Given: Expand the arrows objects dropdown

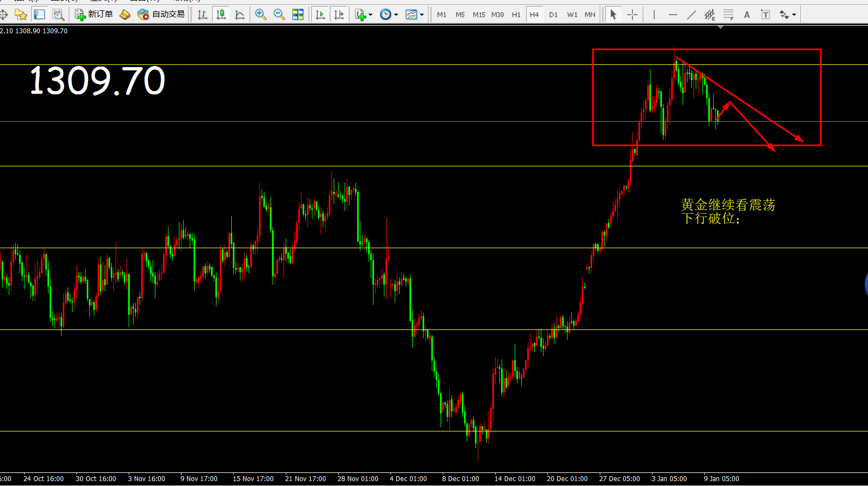Looking at the screenshot, I should tap(794, 15).
